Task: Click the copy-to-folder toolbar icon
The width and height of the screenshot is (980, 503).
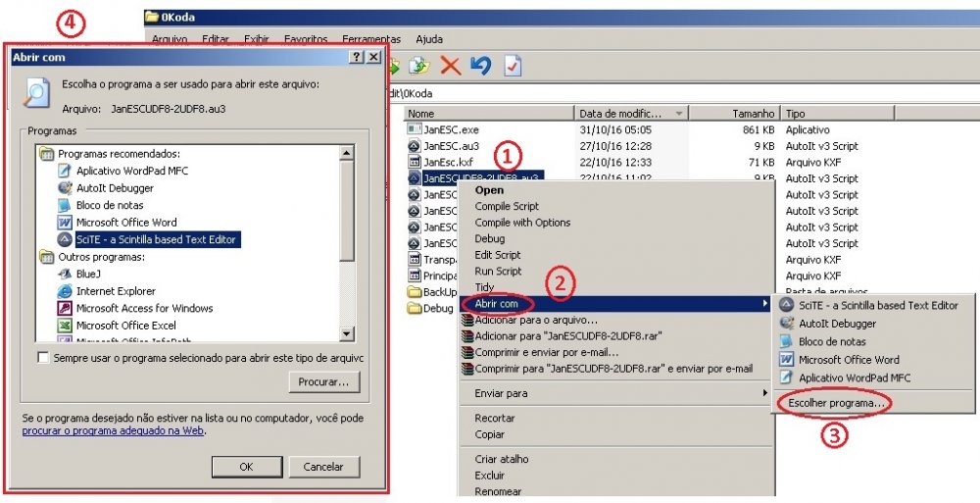Action: pyautogui.click(x=420, y=66)
